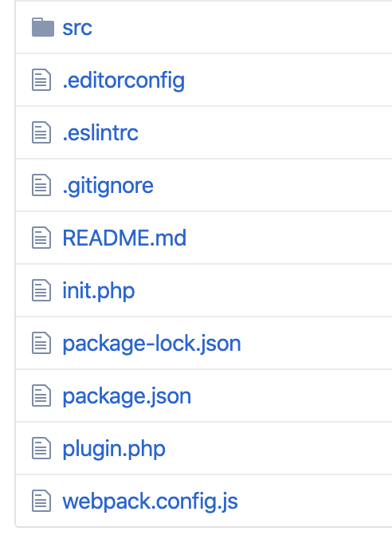Click the plugin.php file icon
This screenshot has height=539, width=392.
click(x=41, y=448)
